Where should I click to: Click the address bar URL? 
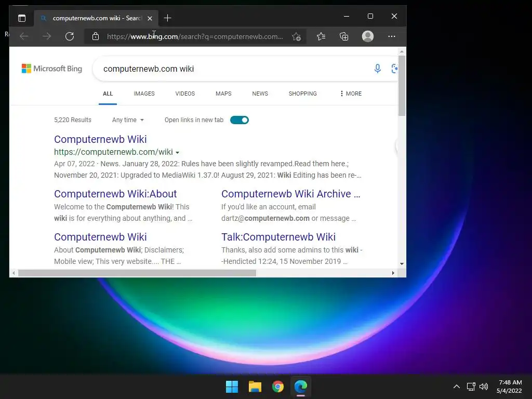pos(195,37)
